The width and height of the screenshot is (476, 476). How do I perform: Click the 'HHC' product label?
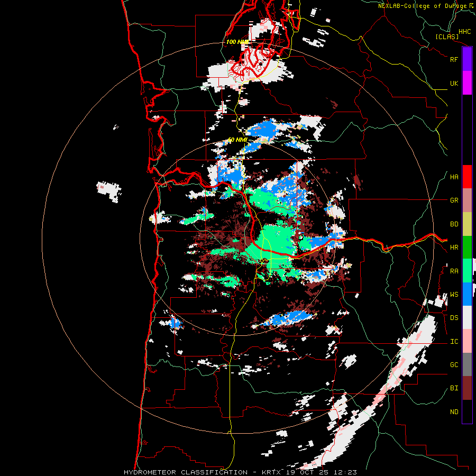[464, 32]
